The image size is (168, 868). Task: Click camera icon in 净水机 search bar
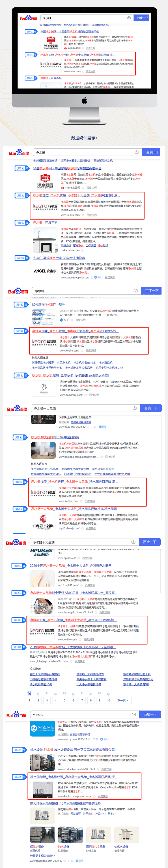(x=135, y=290)
